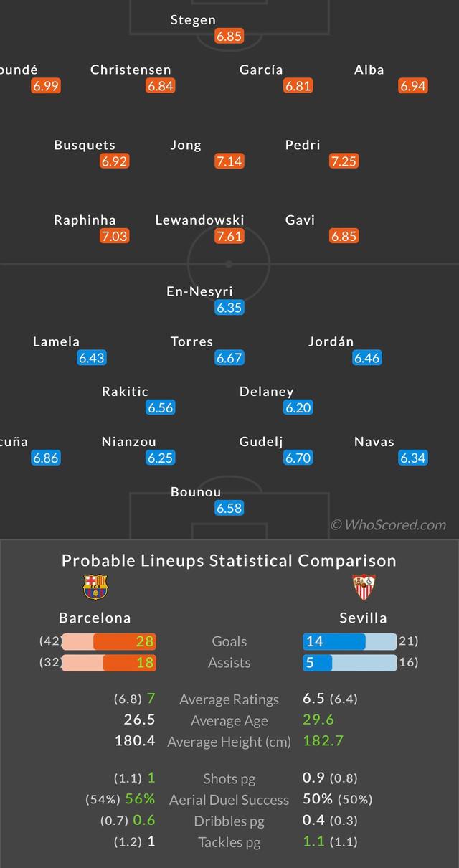Click Torres' 6.67 rating badge
This screenshot has width=459, height=868.
click(x=229, y=357)
